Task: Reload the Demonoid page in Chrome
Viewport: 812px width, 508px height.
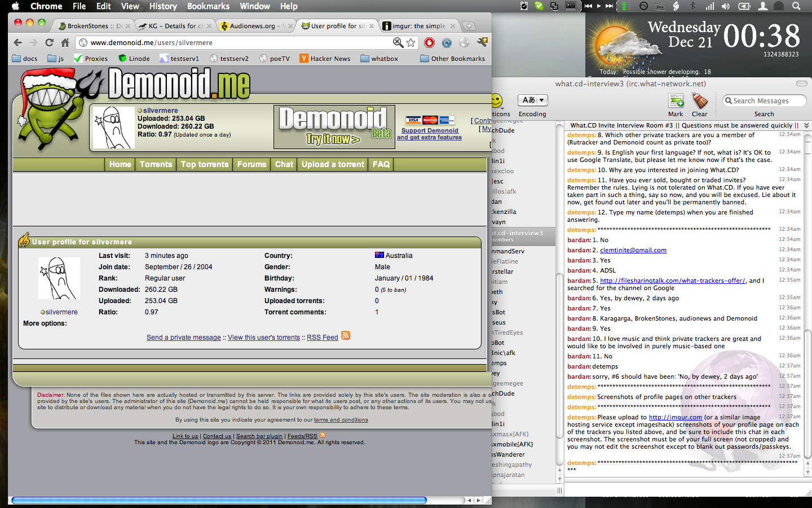Action: tap(49, 43)
